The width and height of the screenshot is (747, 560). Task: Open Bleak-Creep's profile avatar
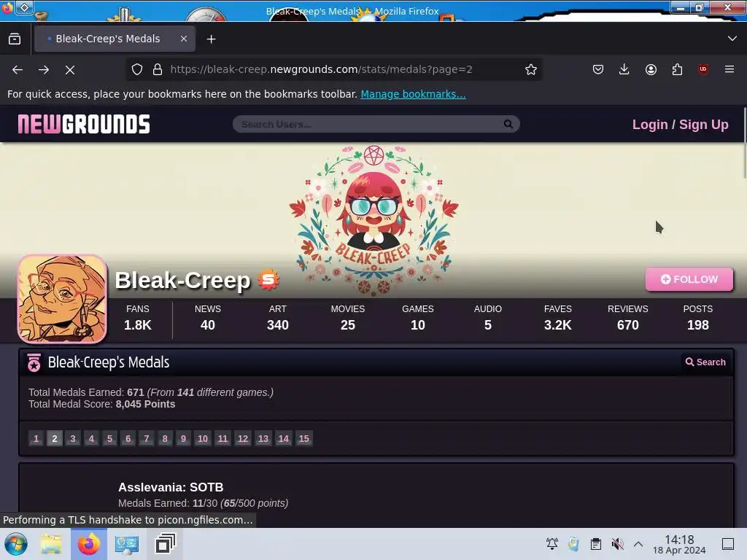tap(63, 299)
